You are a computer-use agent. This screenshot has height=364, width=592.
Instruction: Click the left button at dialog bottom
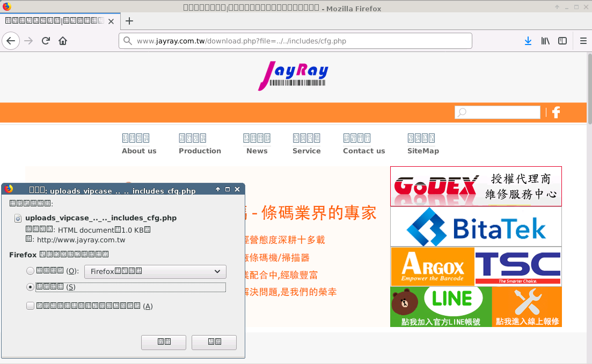coord(164,342)
